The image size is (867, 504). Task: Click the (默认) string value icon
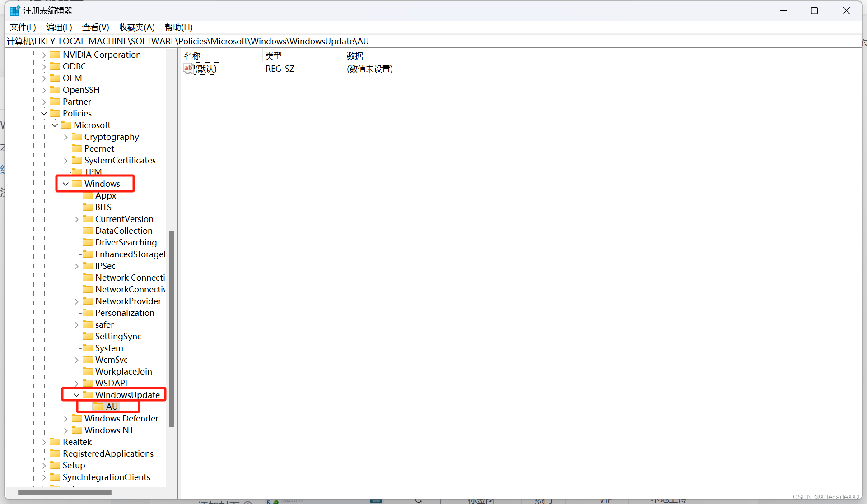(188, 69)
